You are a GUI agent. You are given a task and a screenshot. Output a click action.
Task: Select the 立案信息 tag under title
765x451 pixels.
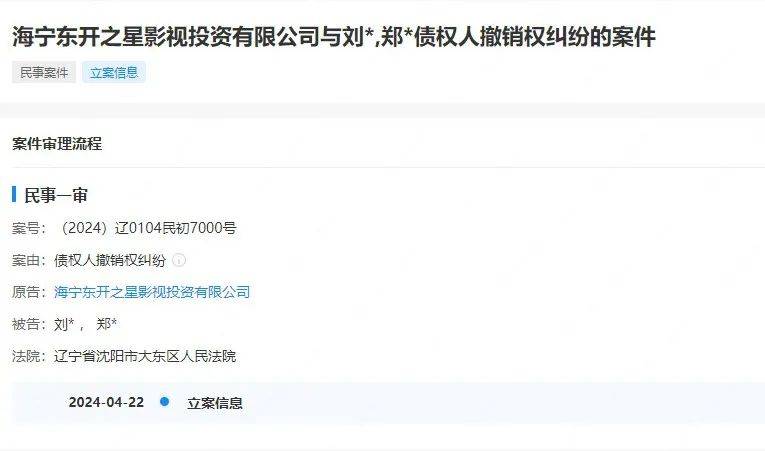tap(114, 72)
